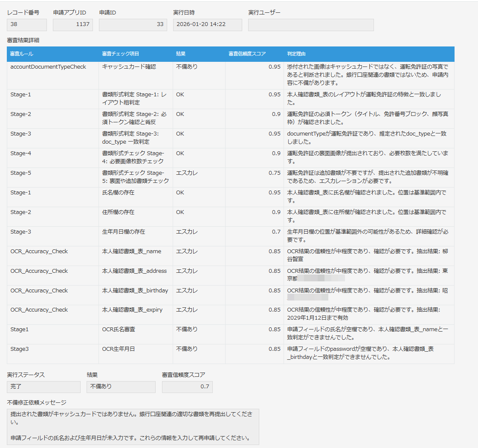The width and height of the screenshot is (478, 448).
Task: Select the Stage-5 エスカレ result cell
Action: click(x=199, y=177)
